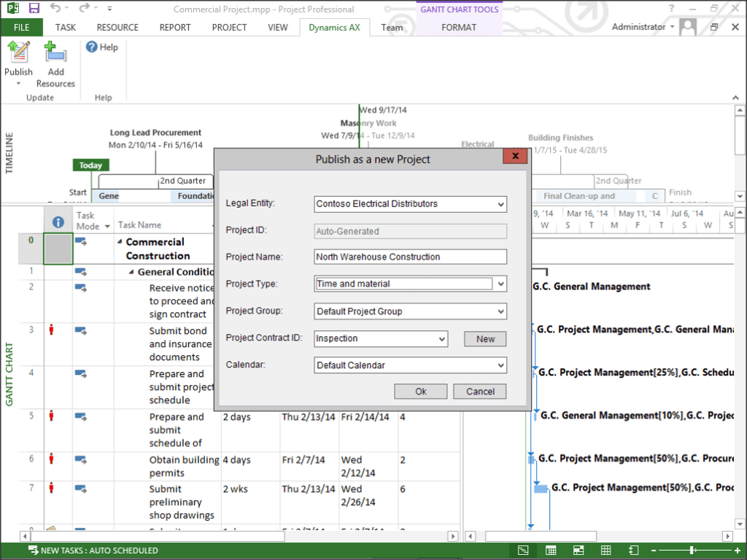The width and height of the screenshot is (747, 560).
Task: Open the Resource Sheet view icon
Action: [x=606, y=551]
